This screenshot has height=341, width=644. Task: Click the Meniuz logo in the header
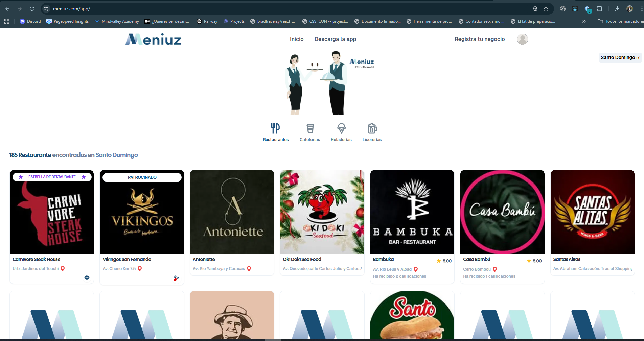153,39
